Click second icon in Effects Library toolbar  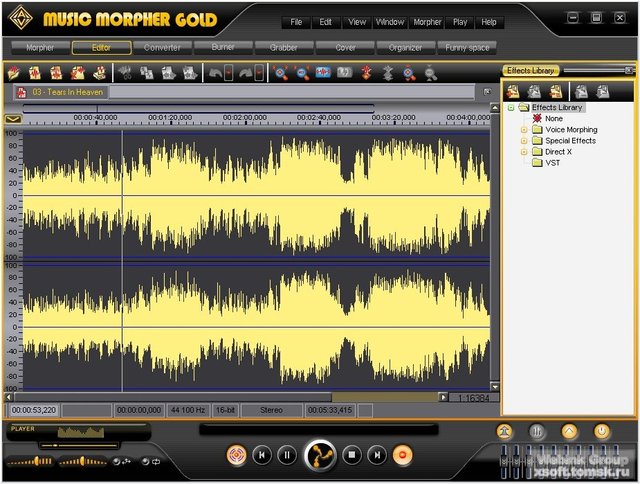pos(534,91)
